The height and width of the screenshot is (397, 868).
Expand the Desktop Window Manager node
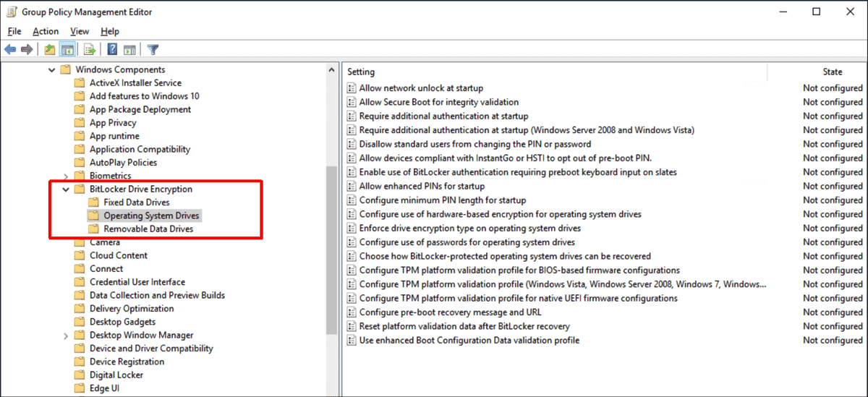click(66, 336)
